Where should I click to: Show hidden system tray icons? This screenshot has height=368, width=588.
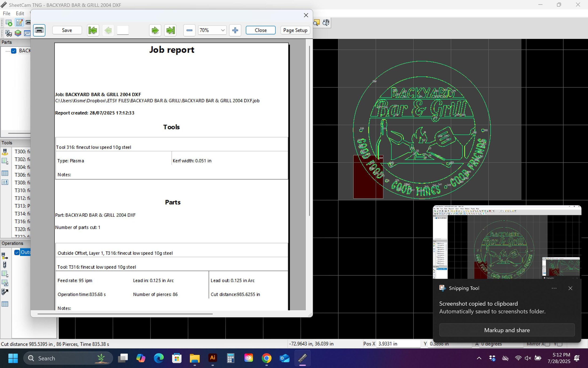coord(479,358)
